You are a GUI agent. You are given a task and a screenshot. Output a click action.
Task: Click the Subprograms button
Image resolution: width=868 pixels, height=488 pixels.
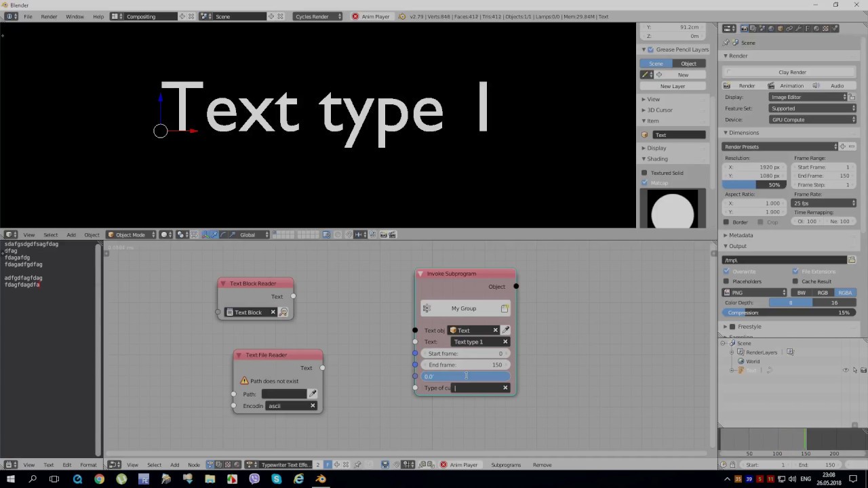pos(506,465)
